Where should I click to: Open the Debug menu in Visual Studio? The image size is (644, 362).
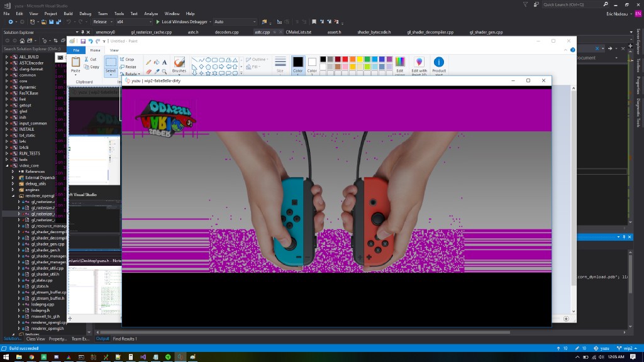(85, 13)
